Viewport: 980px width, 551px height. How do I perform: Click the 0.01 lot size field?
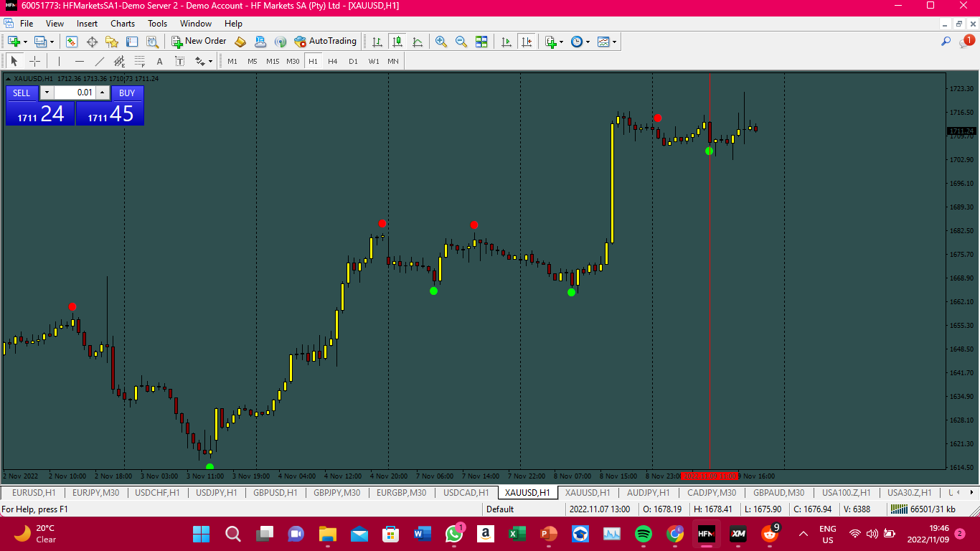click(75, 93)
